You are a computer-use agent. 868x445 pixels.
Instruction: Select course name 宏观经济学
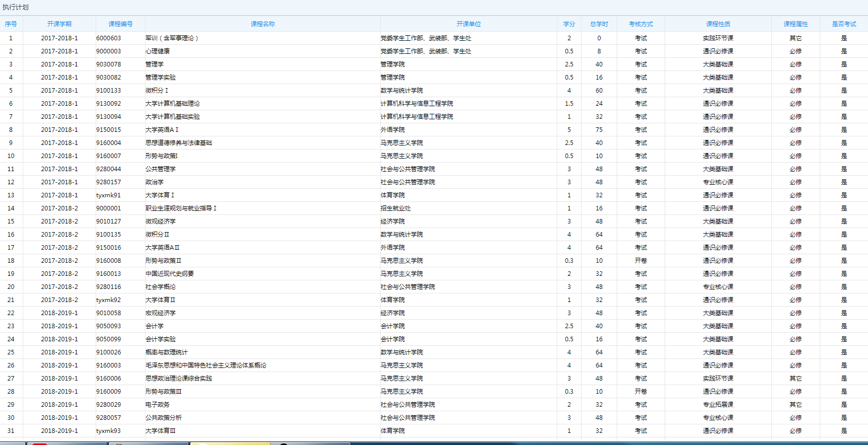click(161, 313)
